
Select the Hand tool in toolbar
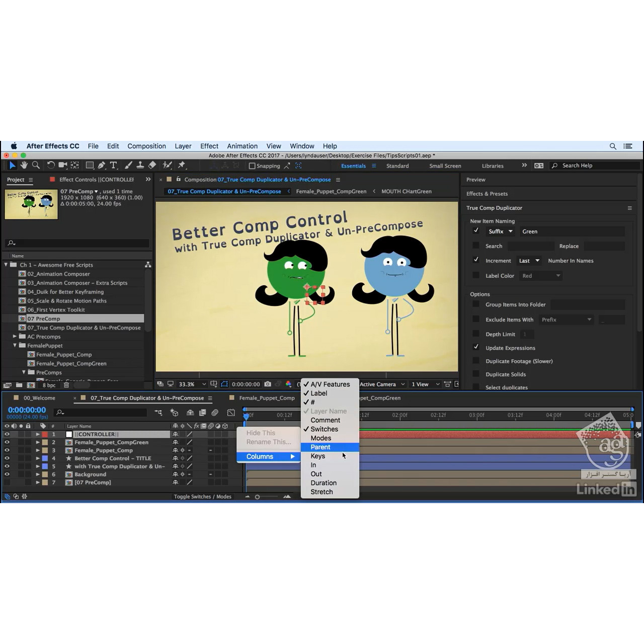click(24, 165)
